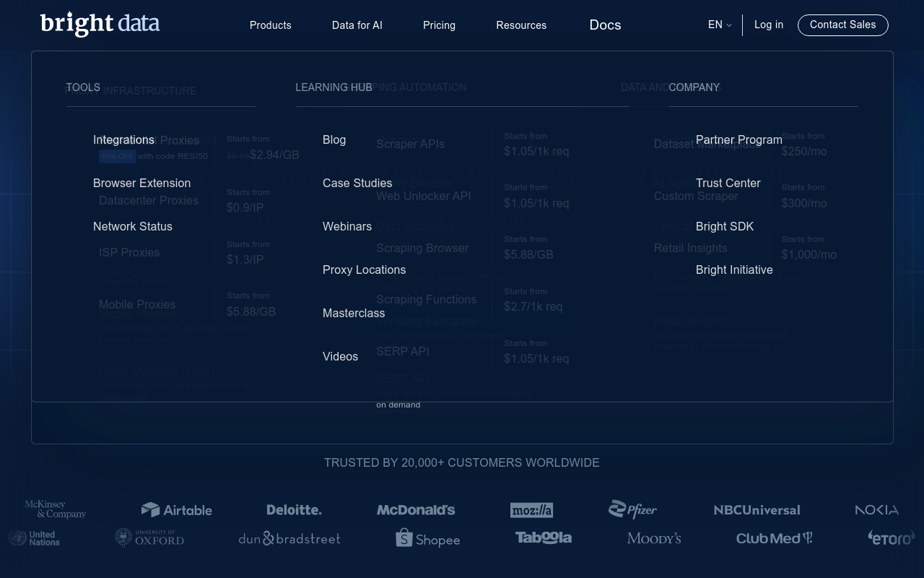Open the Resources menu

coord(521,25)
